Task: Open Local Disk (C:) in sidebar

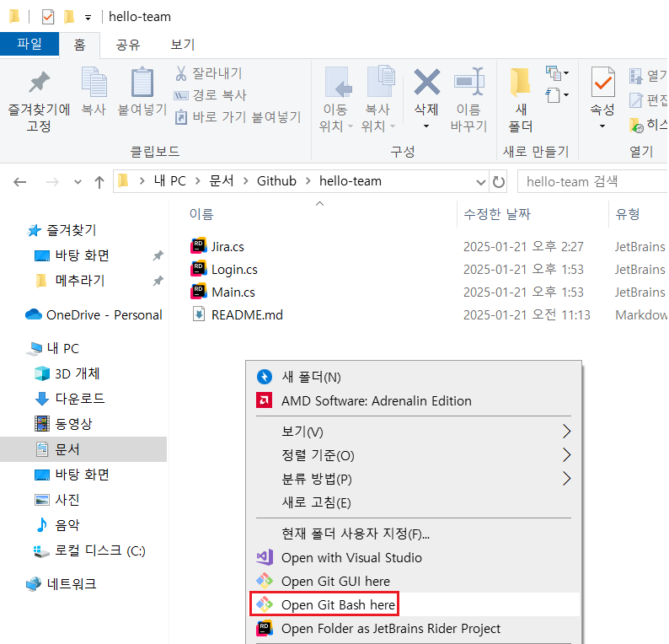Action: [99, 550]
